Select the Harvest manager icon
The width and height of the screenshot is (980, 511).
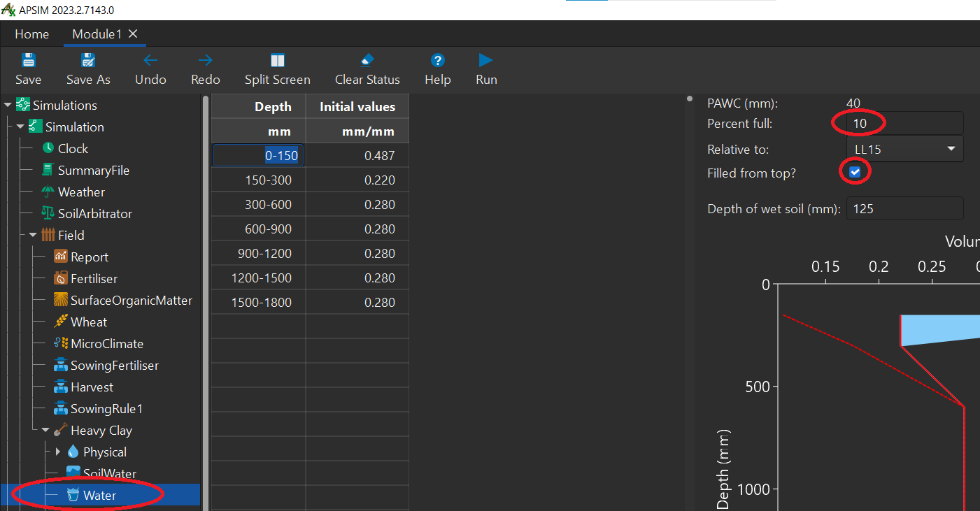[x=60, y=387]
